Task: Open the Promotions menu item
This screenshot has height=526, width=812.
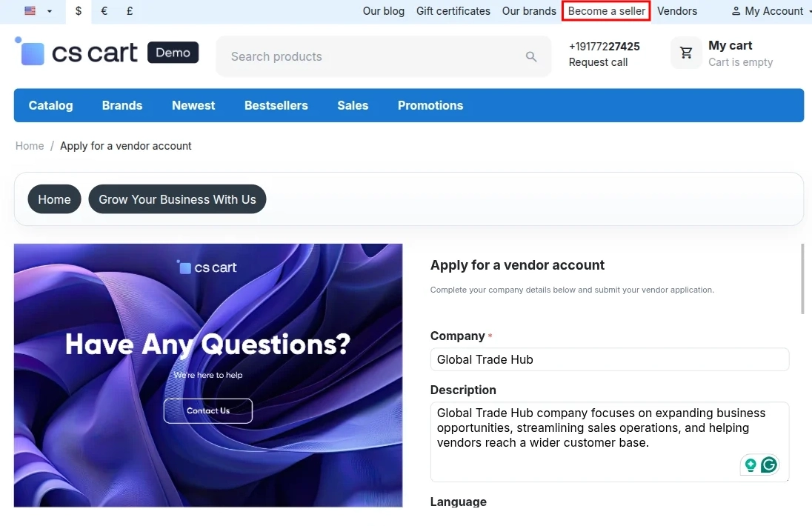Action: coord(430,106)
